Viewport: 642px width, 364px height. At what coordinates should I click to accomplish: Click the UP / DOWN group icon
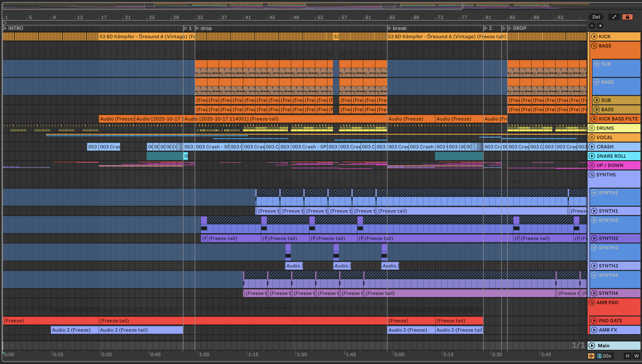click(592, 165)
